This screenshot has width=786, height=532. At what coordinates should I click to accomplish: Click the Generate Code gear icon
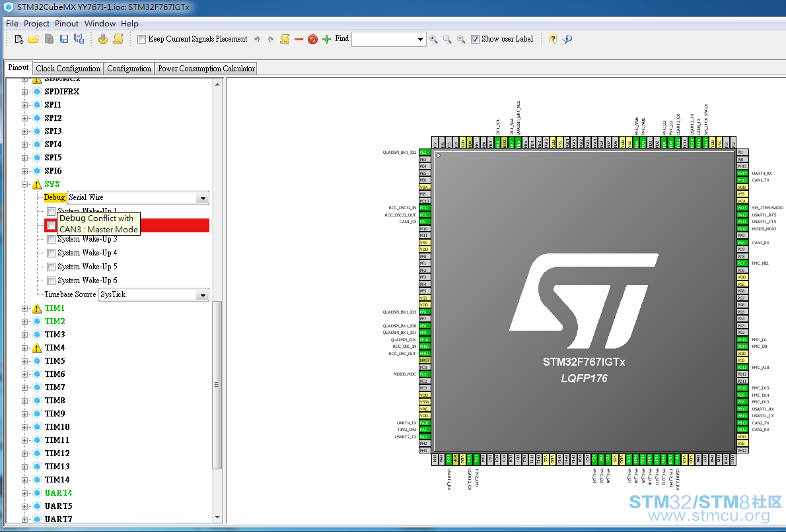tap(103, 39)
